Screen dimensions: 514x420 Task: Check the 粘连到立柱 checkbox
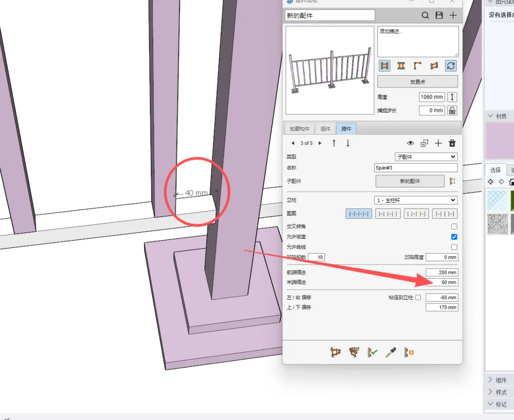(418, 297)
